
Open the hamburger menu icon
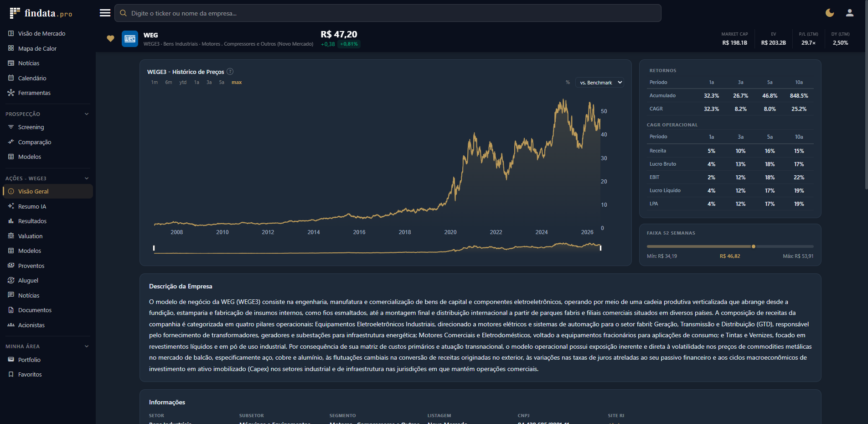pyautogui.click(x=105, y=13)
